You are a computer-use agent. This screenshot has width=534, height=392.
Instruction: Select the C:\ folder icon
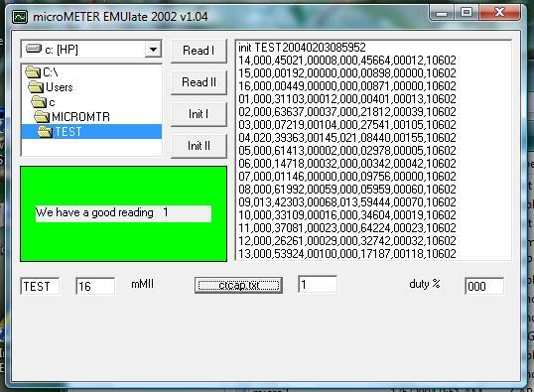[33, 72]
